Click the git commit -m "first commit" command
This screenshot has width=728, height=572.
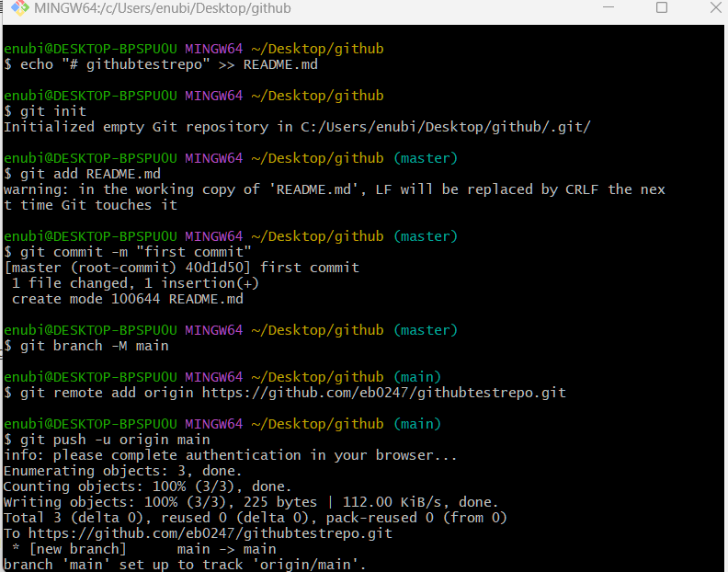pyautogui.click(x=128, y=252)
